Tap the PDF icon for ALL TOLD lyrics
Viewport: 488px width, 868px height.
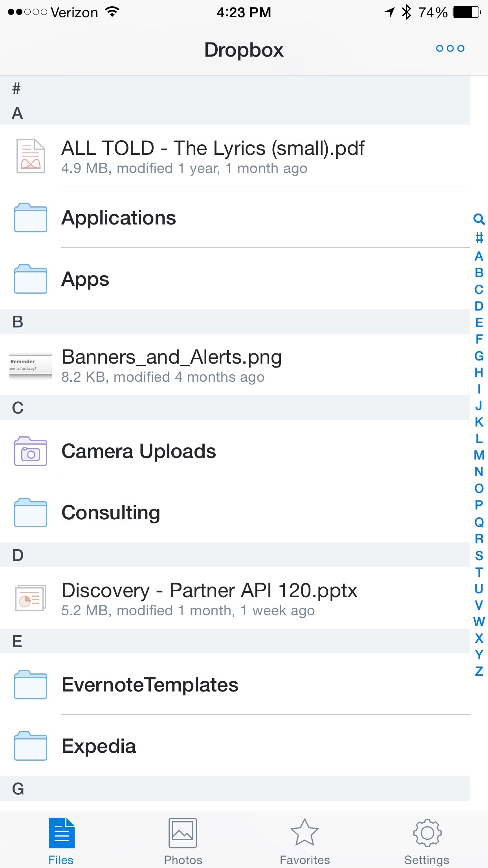[x=31, y=156]
